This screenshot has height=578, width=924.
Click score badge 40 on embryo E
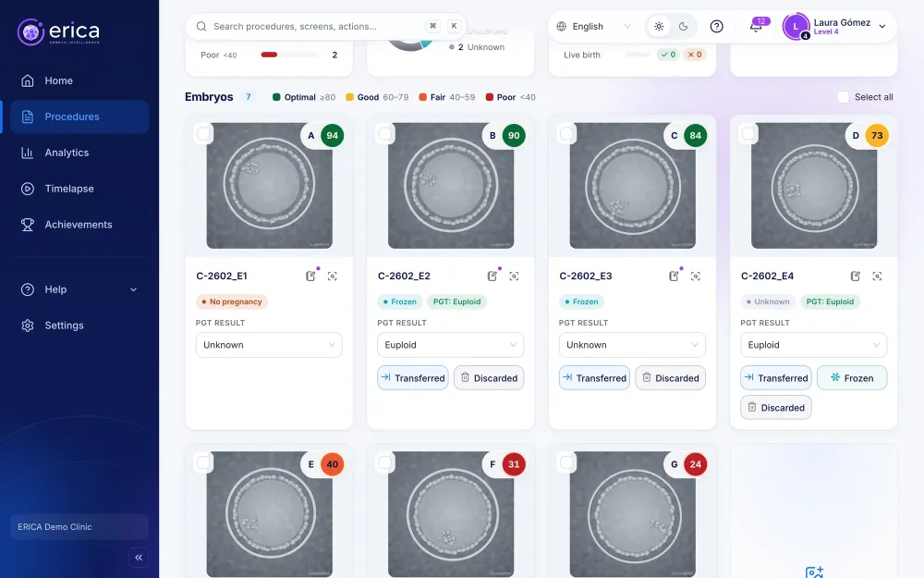333,464
